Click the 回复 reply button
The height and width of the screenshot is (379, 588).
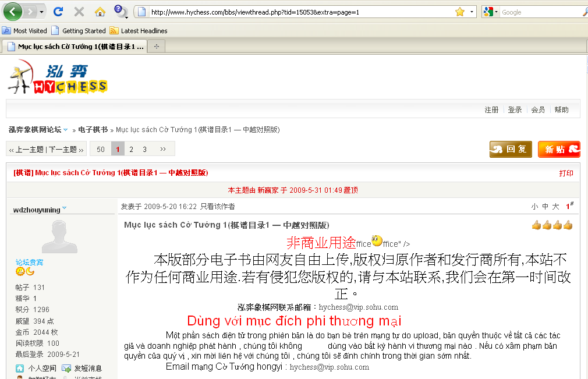[511, 149]
